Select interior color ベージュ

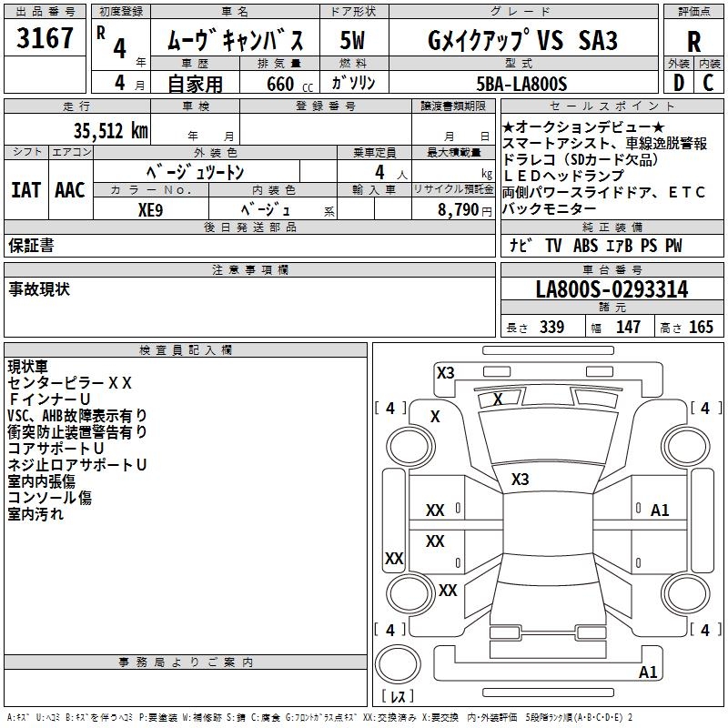tap(266, 210)
